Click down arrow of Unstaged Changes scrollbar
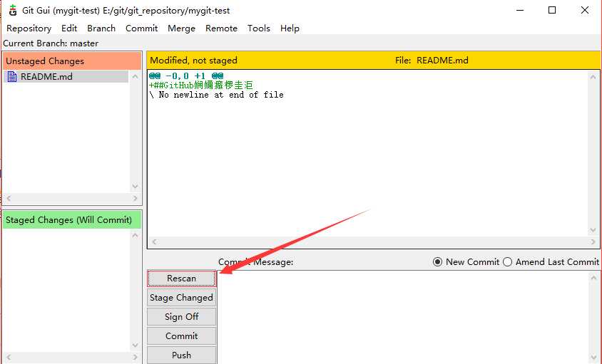This screenshot has height=364, width=602. 135,187
